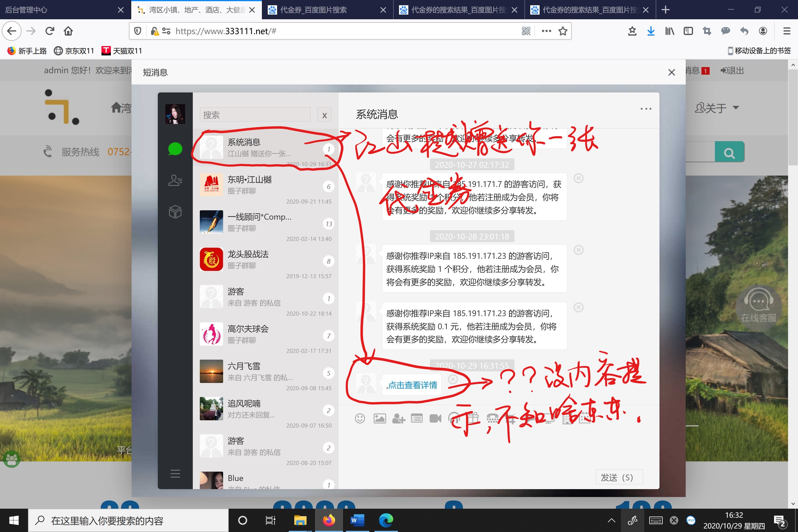Click the send image icon in chat toolbar
Screen dimensions: 798x532
(x=379, y=418)
